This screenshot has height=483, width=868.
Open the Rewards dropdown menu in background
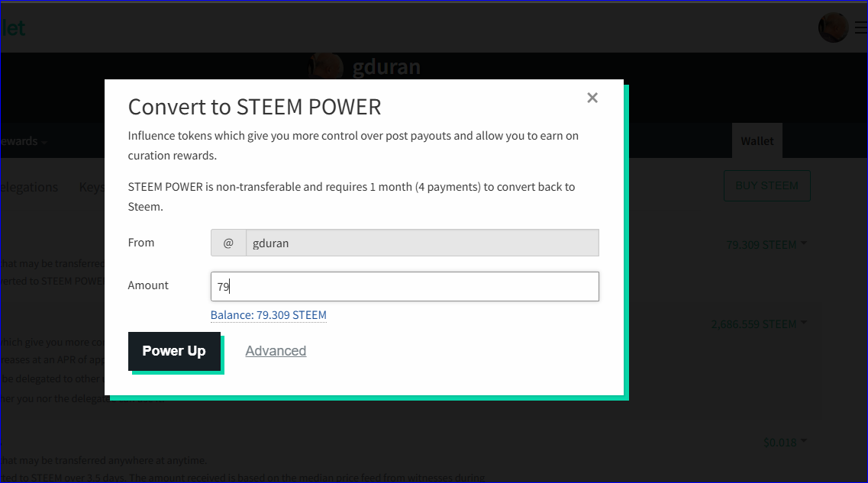tap(23, 141)
